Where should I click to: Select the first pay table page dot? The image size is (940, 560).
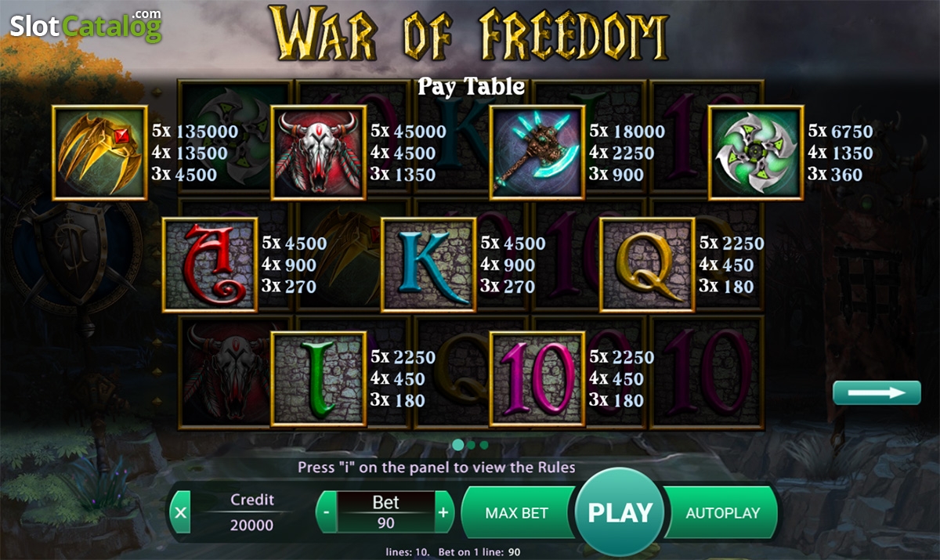pos(457,445)
